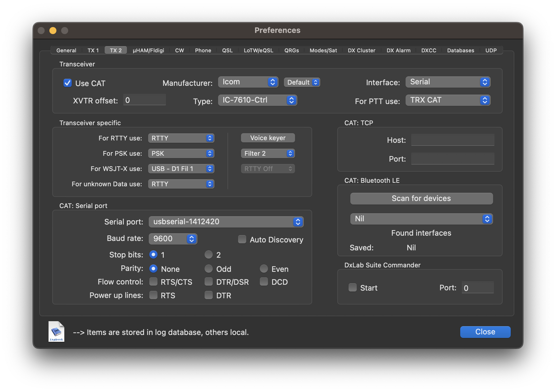Open the Filter 2 dropdown

click(268, 153)
